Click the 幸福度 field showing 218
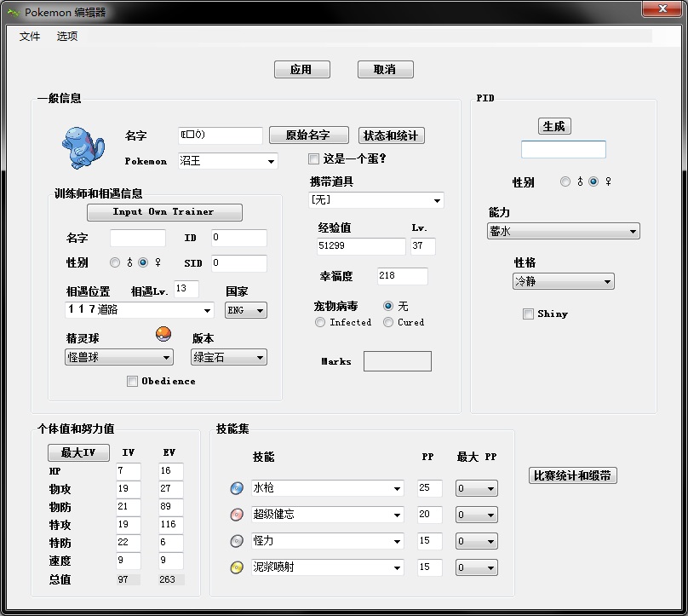 403,276
